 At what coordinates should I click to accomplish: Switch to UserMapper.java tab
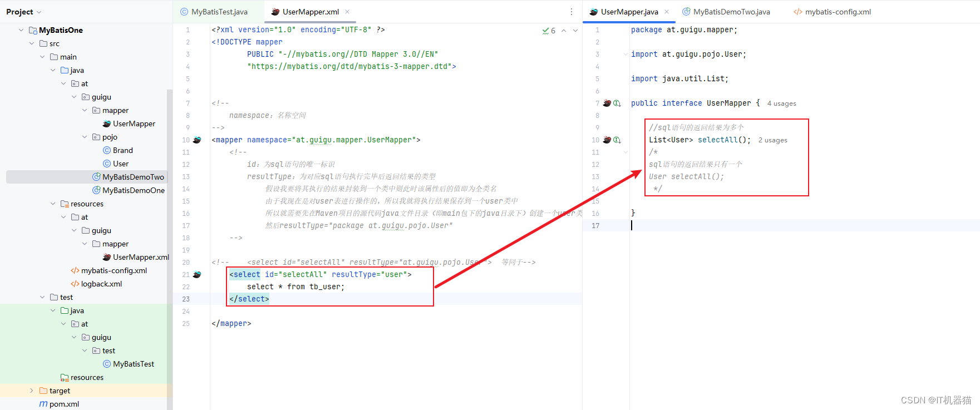click(x=624, y=12)
